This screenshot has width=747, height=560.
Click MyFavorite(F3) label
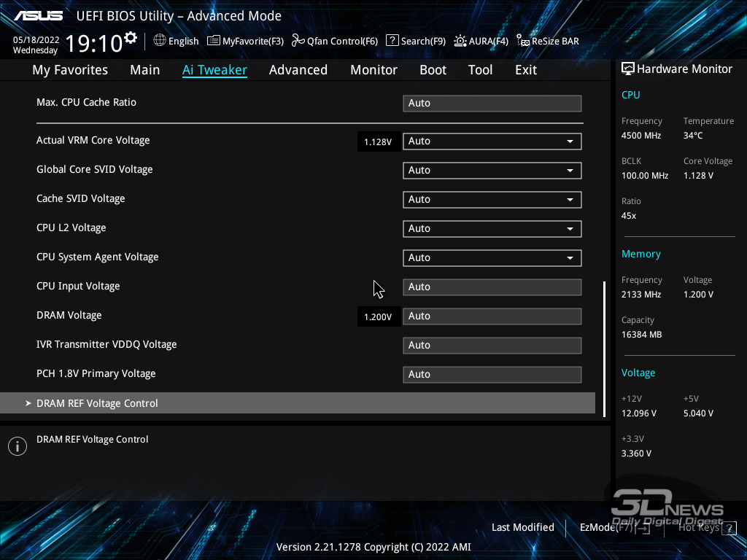[253, 41]
